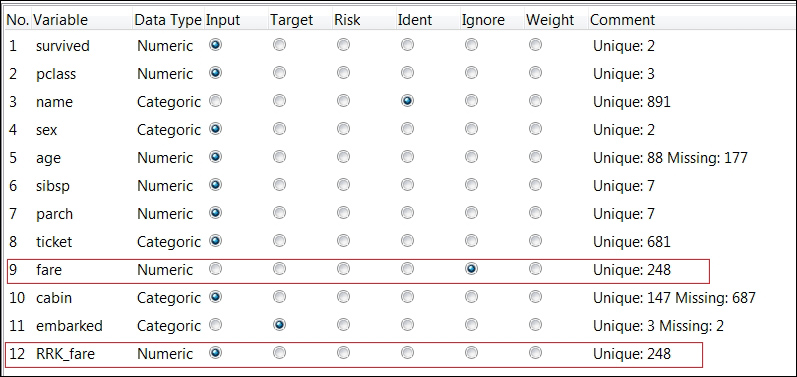Screen dimensions: 797x377
Task: Choose Weight for the age variable
Action: (x=535, y=157)
